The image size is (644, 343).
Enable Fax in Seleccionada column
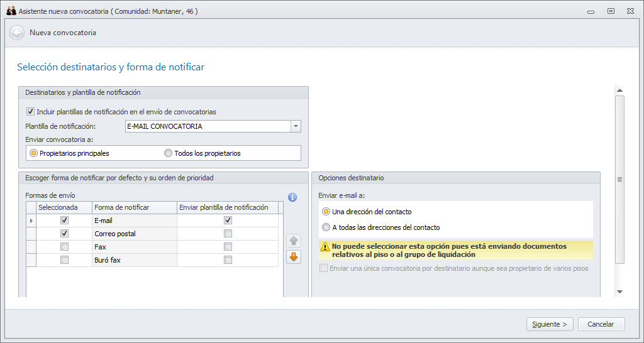tap(64, 247)
